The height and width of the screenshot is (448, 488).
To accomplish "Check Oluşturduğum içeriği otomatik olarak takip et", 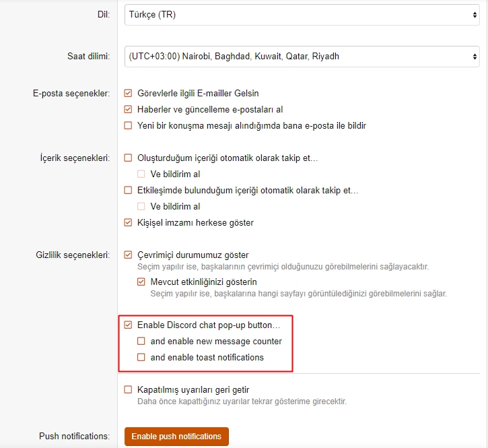I will [x=129, y=158].
